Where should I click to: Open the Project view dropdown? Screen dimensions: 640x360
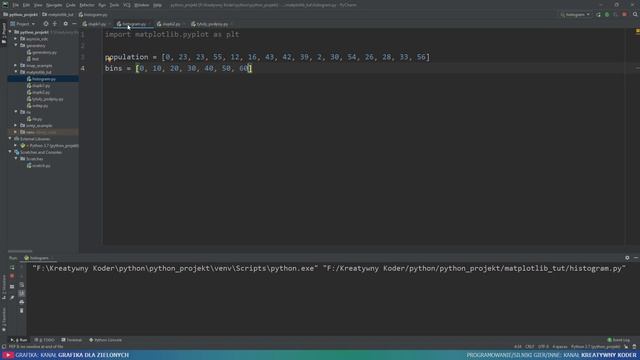point(23,24)
